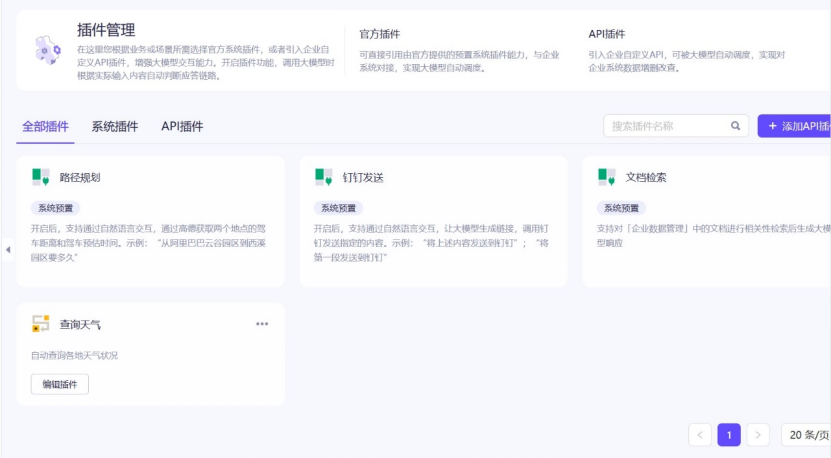Viewport: 831px width, 458px height.
Task: Click the 文档检索 plugin icon
Action: pyautogui.click(x=607, y=177)
